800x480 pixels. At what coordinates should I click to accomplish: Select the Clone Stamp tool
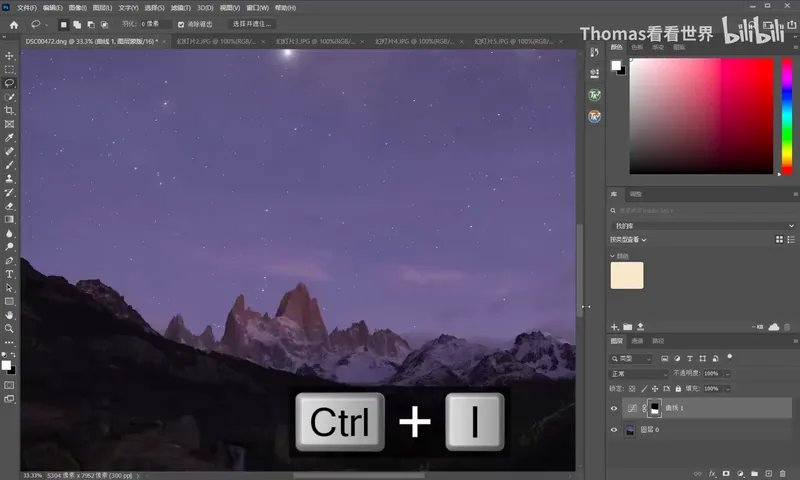point(9,179)
